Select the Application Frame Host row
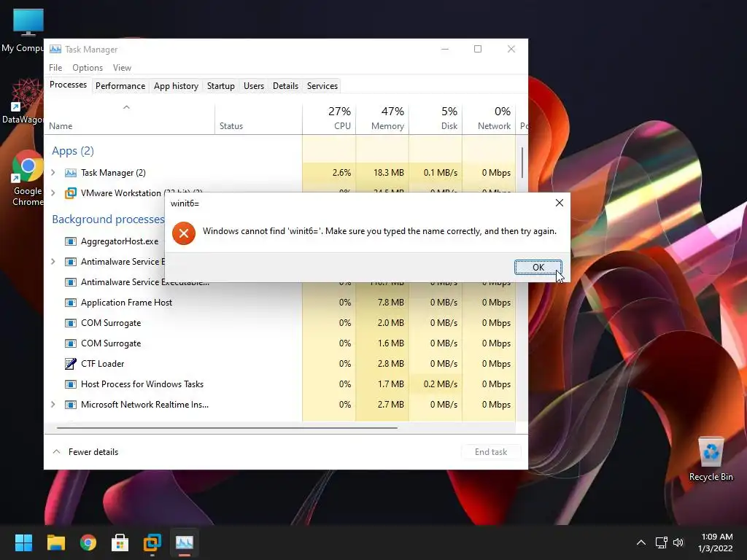Image resolution: width=747 pixels, height=560 pixels. (x=280, y=303)
